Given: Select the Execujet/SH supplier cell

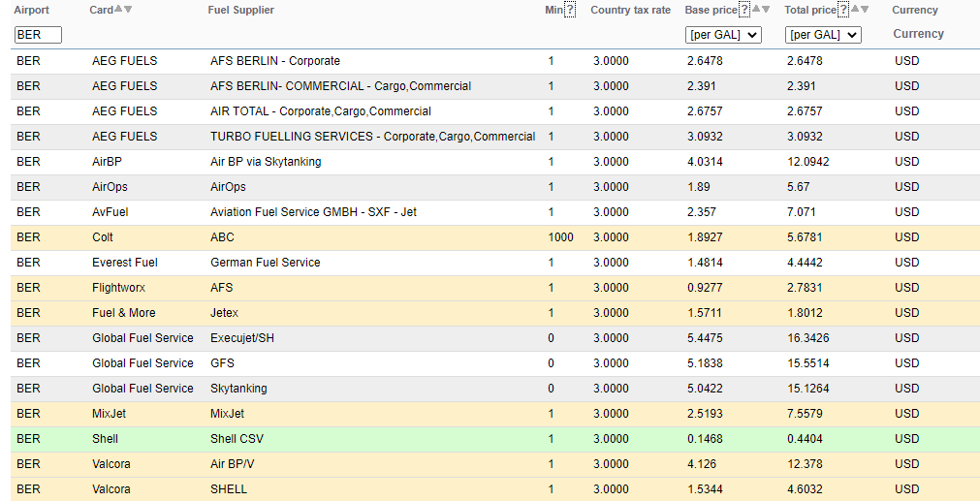Looking at the screenshot, I should 242,338.
